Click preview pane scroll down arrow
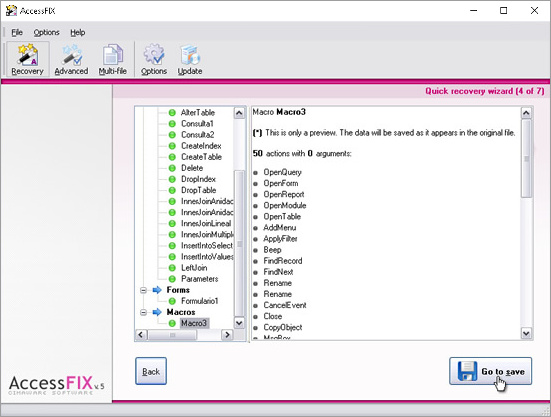The width and height of the screenshot is (551, 417). [x=526, y=333]
